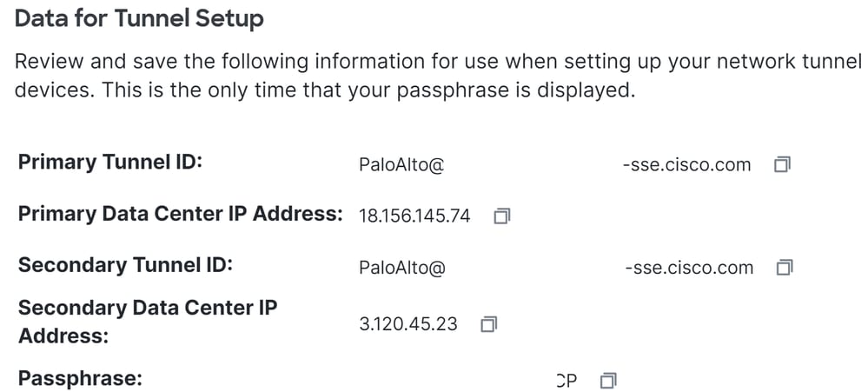Click the Passphrase label

[80, 379]
